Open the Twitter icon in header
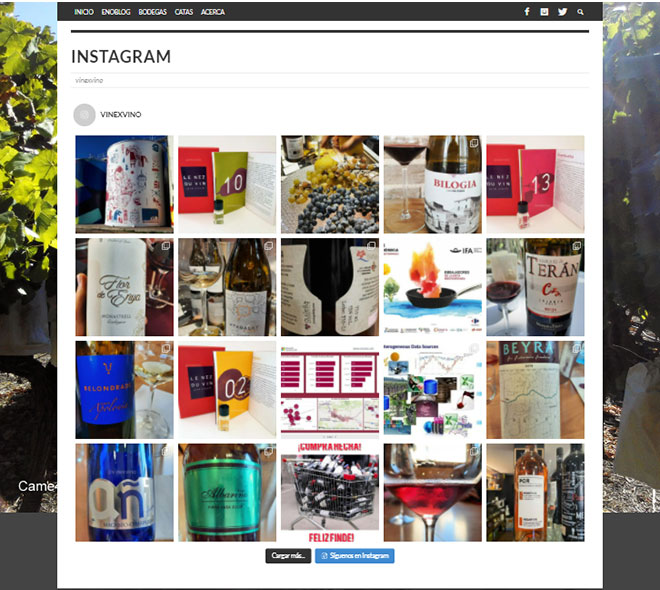This screenshot has height=590, width=660. point(562,12)
